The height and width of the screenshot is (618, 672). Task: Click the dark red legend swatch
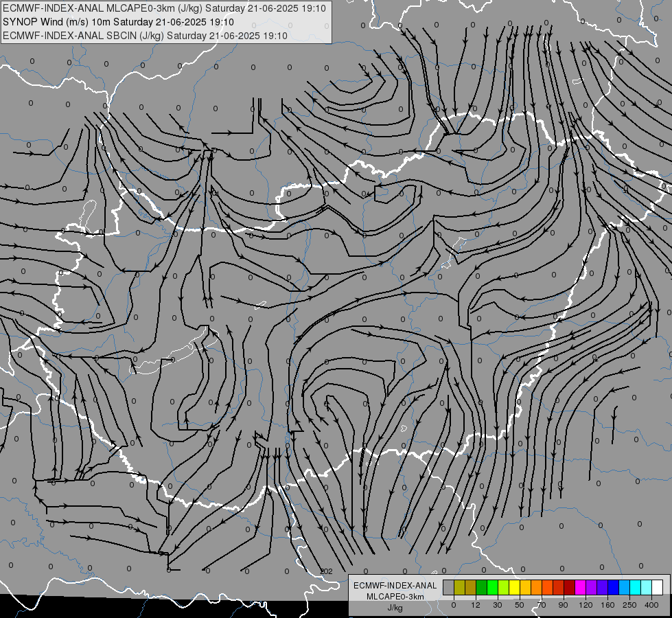click(569, 588)
